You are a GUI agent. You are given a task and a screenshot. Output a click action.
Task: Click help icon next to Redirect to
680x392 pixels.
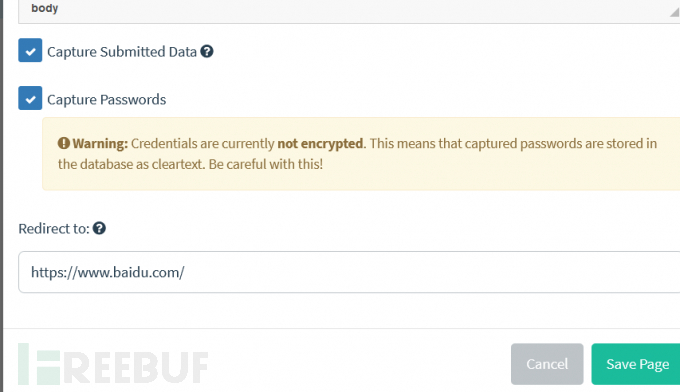(x=99, y=228)
